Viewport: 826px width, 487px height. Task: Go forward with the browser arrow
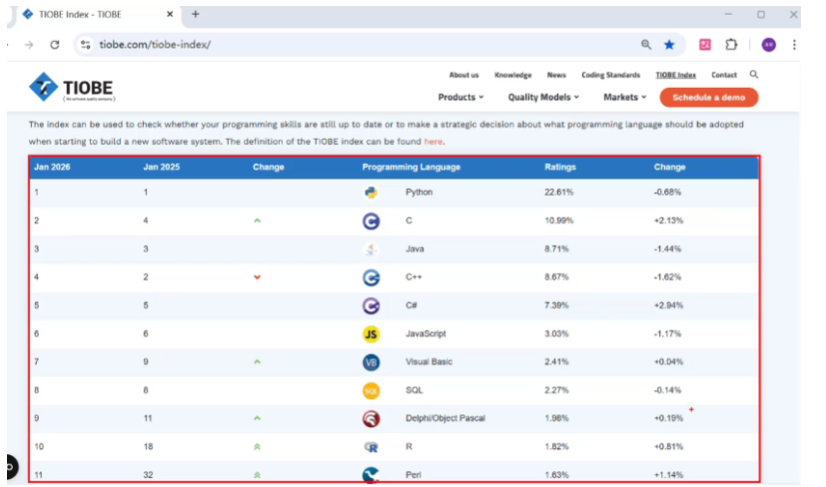point(29,45)
